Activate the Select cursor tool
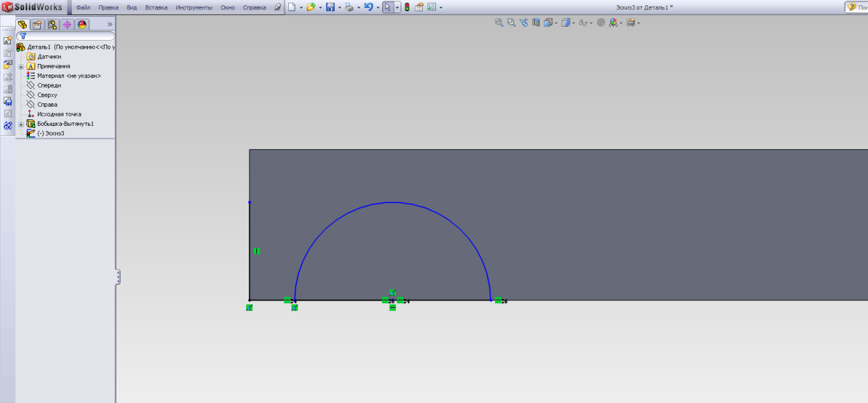868x403 pixels. [x=387, y=7]
